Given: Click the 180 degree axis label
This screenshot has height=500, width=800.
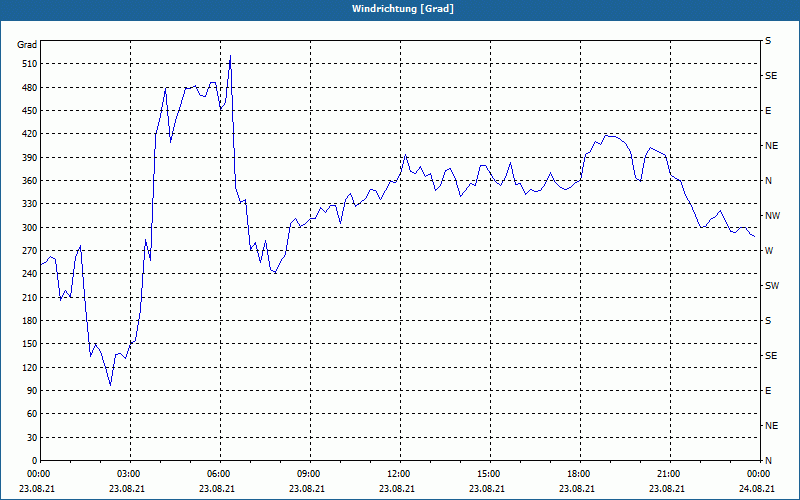Looking at the screenshot, I should point(30,321).
